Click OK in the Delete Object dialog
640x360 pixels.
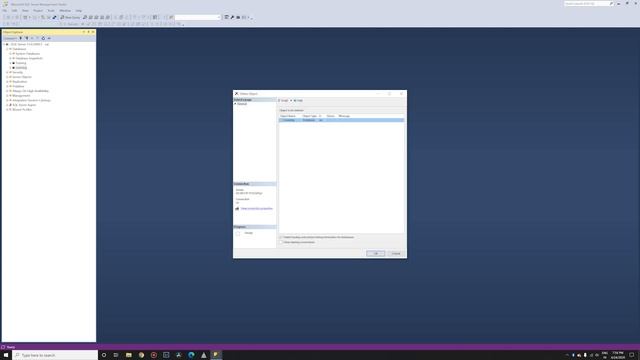pos(376,253)
